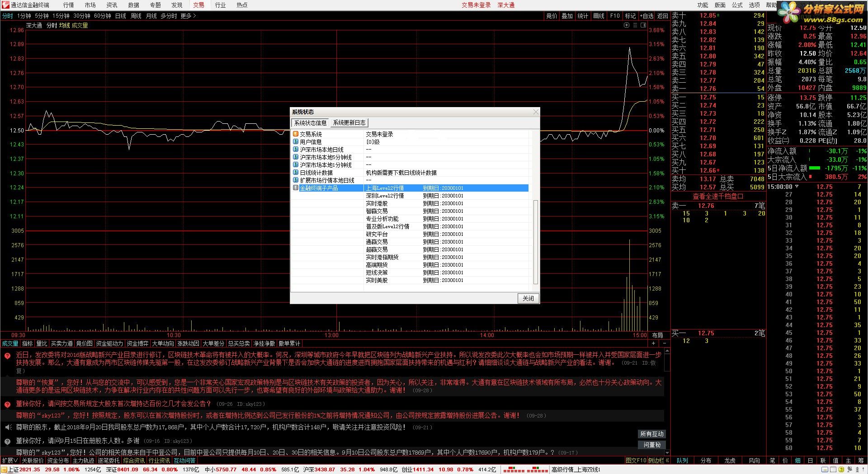Expand the 扩展 dropdown at bottom left
Viewport: 868px width, 474px height.
[10, 460]
